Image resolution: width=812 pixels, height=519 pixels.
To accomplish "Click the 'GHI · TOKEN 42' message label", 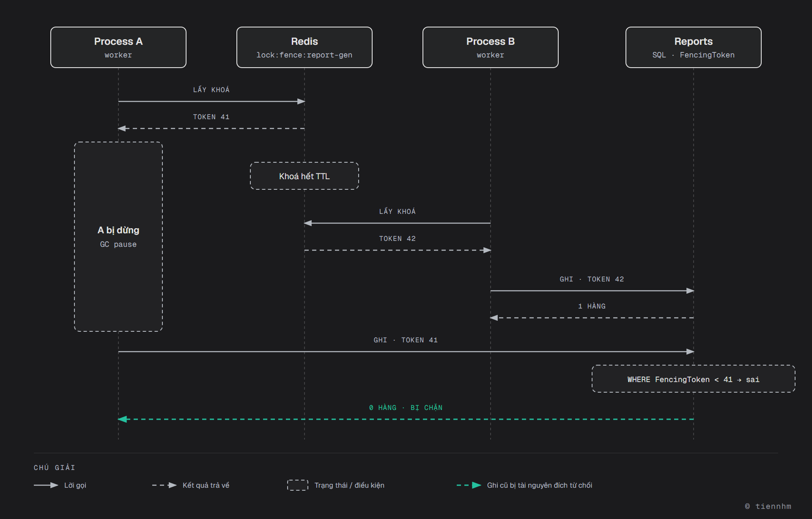I will tap(592, 279).
